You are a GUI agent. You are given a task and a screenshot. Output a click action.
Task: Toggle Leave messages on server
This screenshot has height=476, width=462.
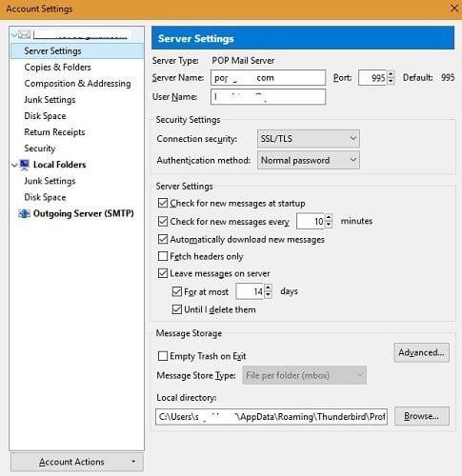coord(163,273)
